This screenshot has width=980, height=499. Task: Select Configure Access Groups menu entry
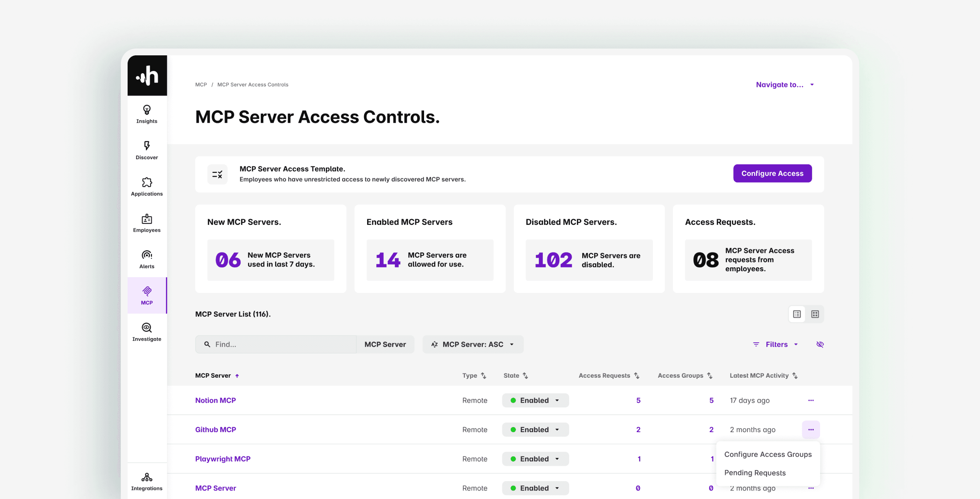click(x=768, y=454)
